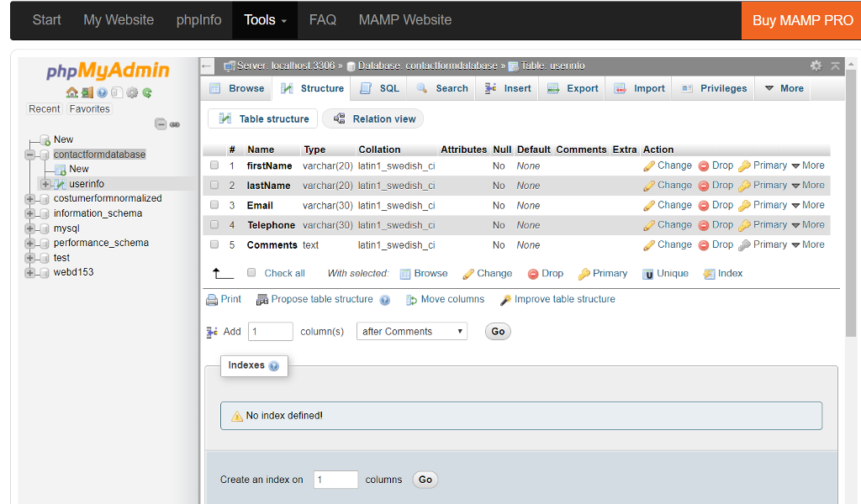The image size is (861, 504).
Task: Check the Comments column checkbox
Action: [x=214, y=244]
